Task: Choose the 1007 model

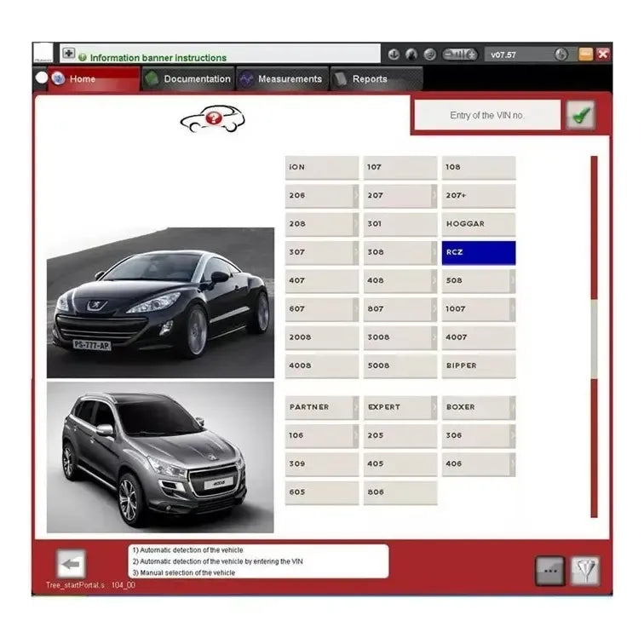Action: click(479, 309)
